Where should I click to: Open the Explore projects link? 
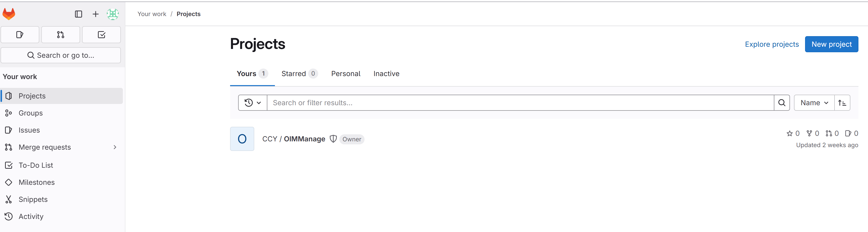(772, 44)
